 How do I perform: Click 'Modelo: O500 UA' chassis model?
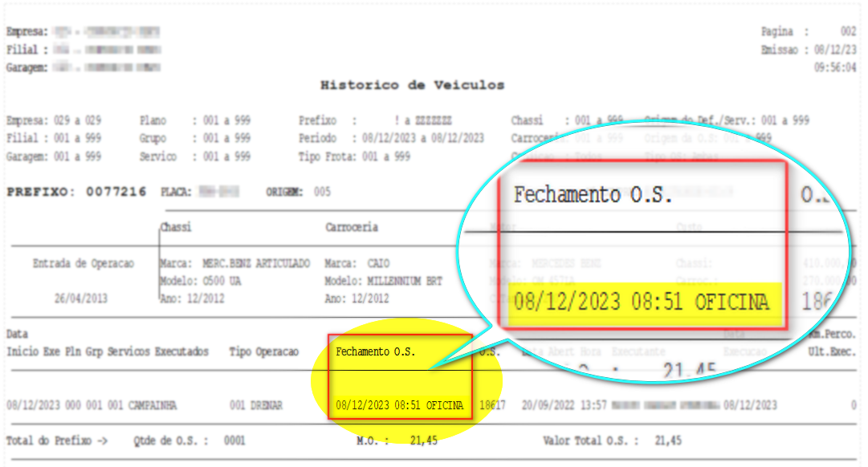click(201, 281)
